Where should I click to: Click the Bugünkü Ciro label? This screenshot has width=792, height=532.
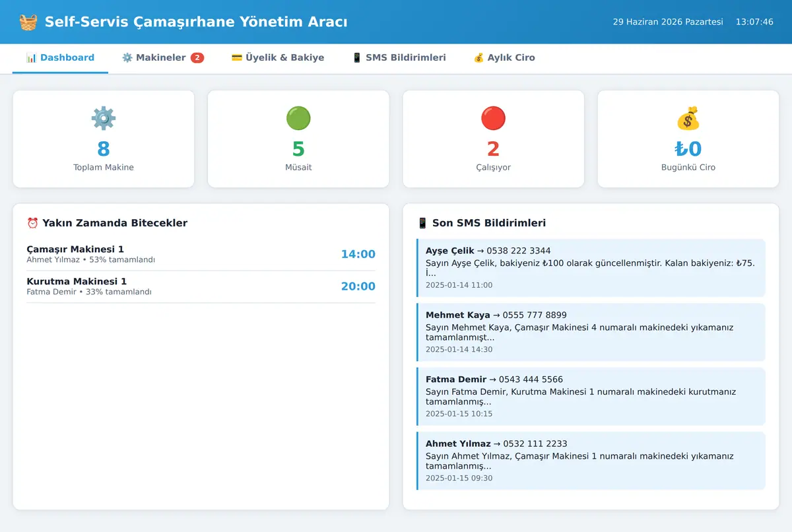pyautogui.click(x=688, y=168)
